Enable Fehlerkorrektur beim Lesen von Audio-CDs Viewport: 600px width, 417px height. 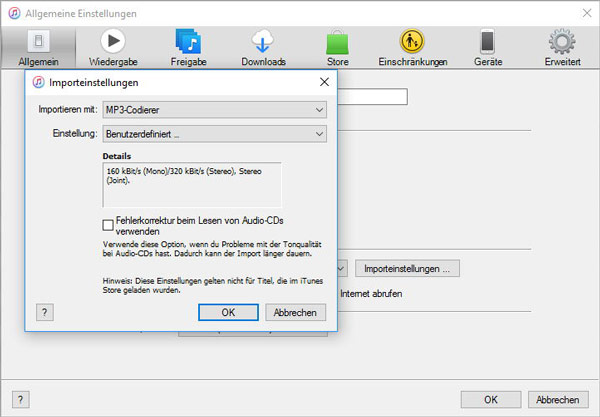click(x=108, y=225)
